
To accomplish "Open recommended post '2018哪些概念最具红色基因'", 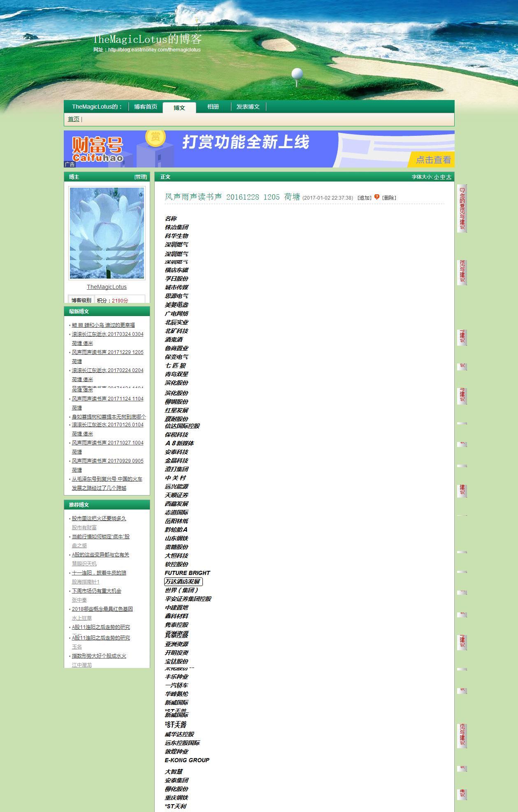I will pyautogui.click(x=102, y=609).
